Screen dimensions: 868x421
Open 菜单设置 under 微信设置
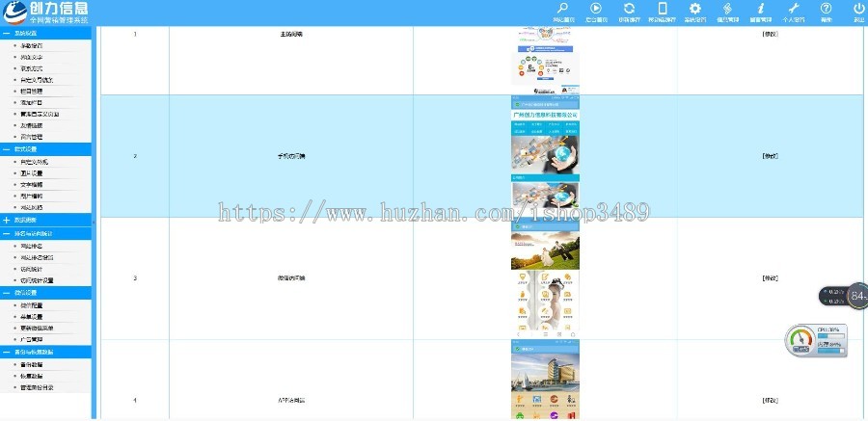tap(32, 317)
